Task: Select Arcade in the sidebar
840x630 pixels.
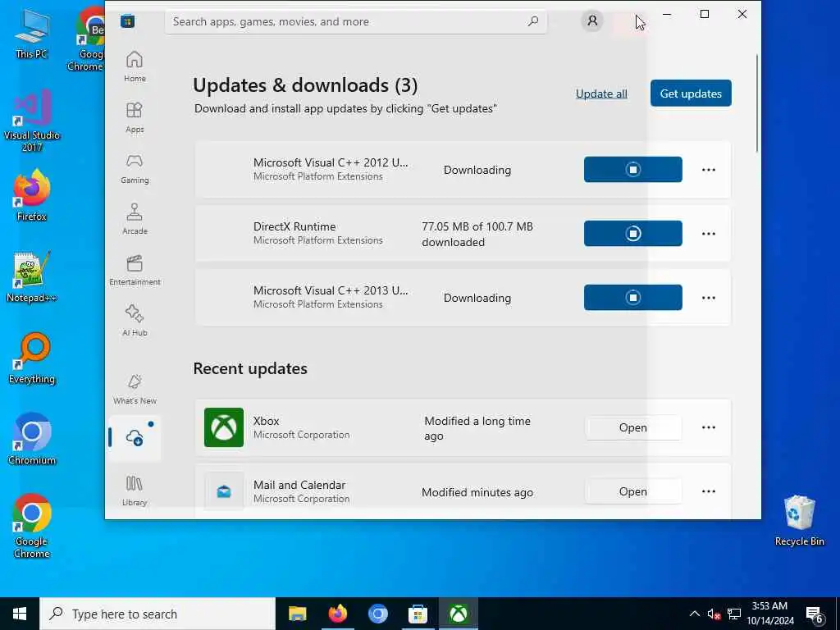Action: click(x=135, y=219)
